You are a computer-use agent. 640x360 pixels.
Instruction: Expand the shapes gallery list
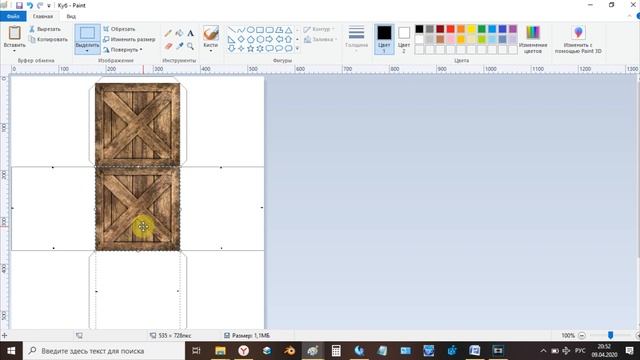coord(297,49)
